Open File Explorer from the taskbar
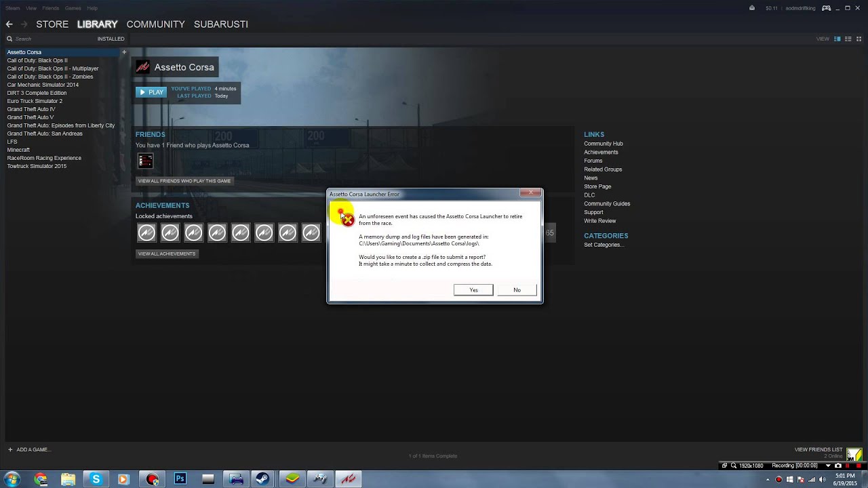The width and height of the screenshot is (868, 488). tap(68, 479)
